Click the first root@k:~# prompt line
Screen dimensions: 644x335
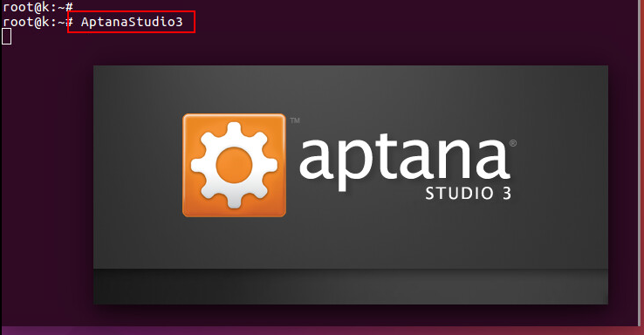point(38,6)
